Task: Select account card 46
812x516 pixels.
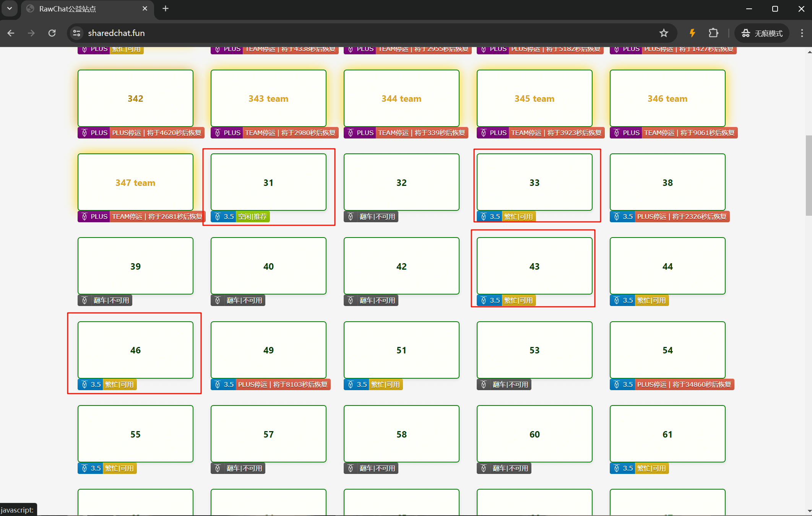Action: click(135, 350)
